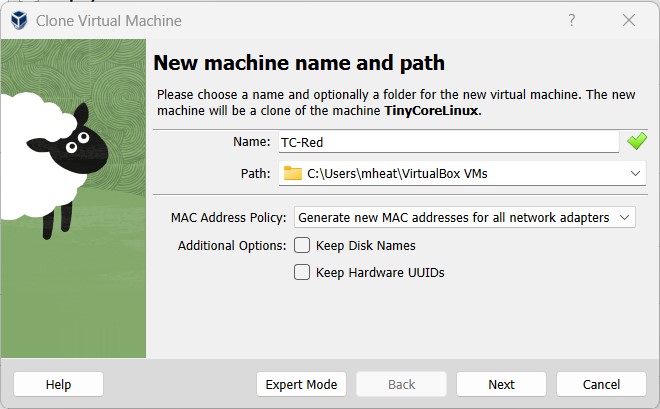This screenshot has height=409, width=660.
Task: Click the 'Clone Virtual Machine' window title
Action: click(109, 21)
